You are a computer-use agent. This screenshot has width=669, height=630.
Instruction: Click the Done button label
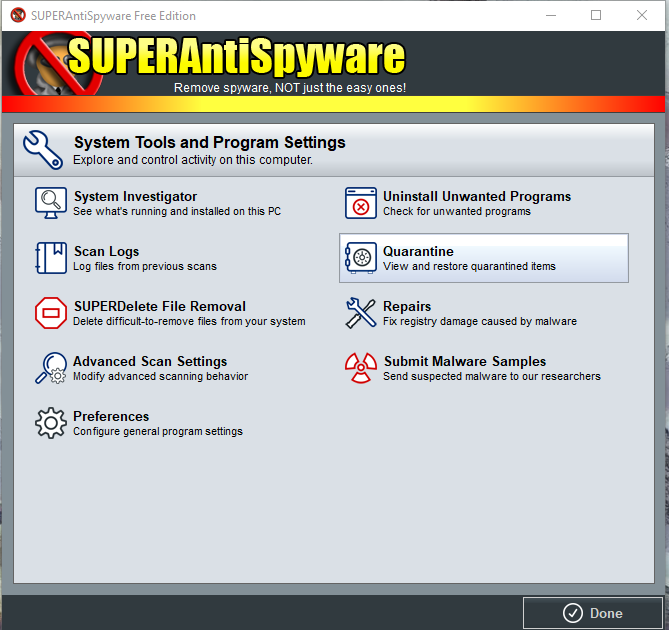pyautogui.click(x=606, y=613)
